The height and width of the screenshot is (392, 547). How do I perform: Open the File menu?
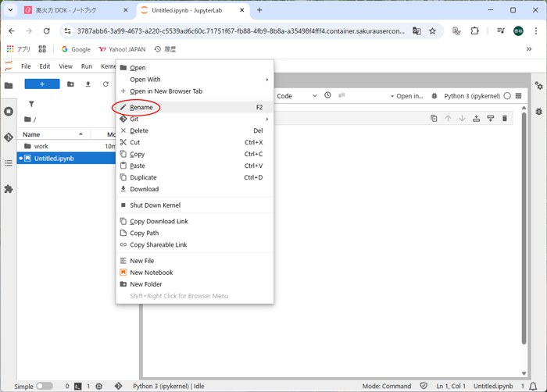[x=26, y=66]
